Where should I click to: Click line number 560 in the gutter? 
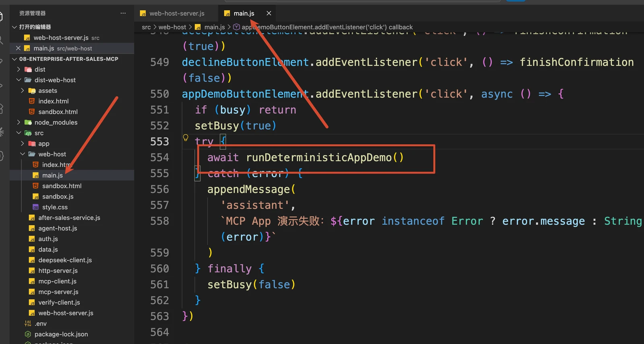(x=159, y=269)
